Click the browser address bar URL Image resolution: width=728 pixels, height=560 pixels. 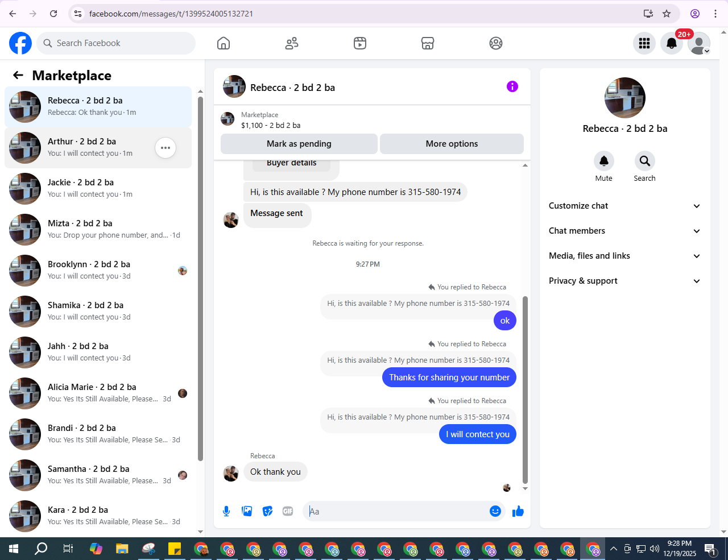171,14
